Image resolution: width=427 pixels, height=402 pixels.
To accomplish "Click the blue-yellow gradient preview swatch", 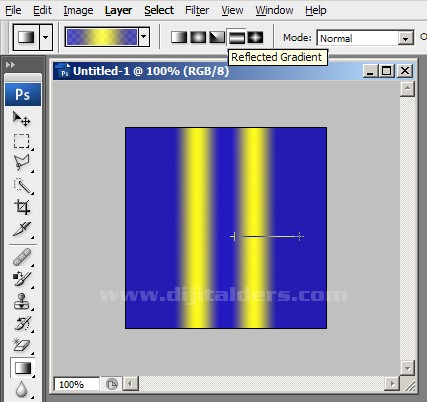I will pyautogui.click(x=102, y=37).
